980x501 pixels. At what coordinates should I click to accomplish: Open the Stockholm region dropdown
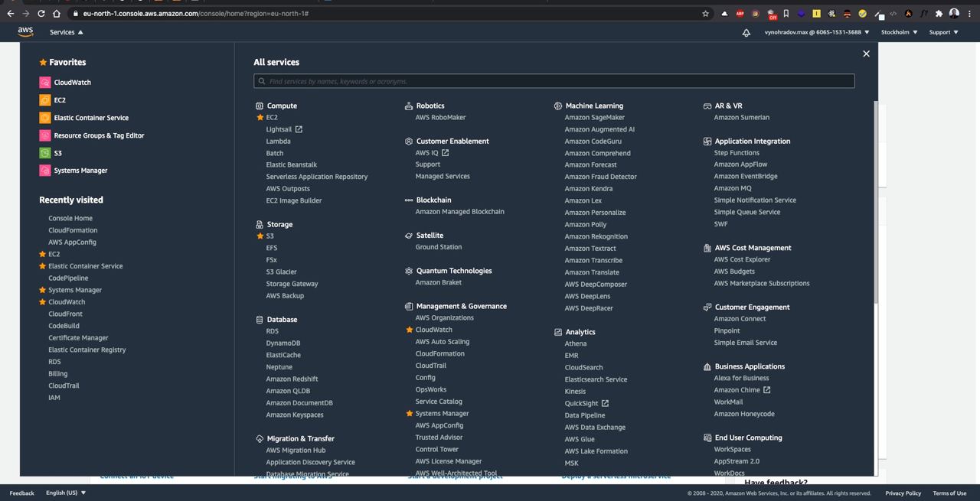899,32
